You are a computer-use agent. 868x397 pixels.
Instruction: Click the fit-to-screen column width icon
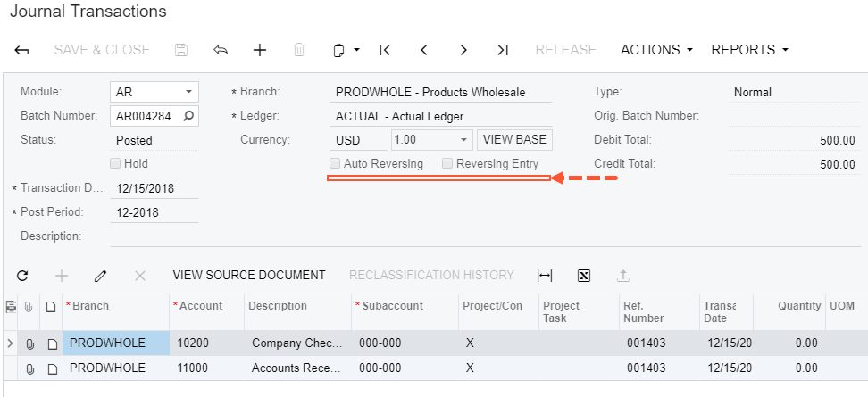[x=545, y=276]
